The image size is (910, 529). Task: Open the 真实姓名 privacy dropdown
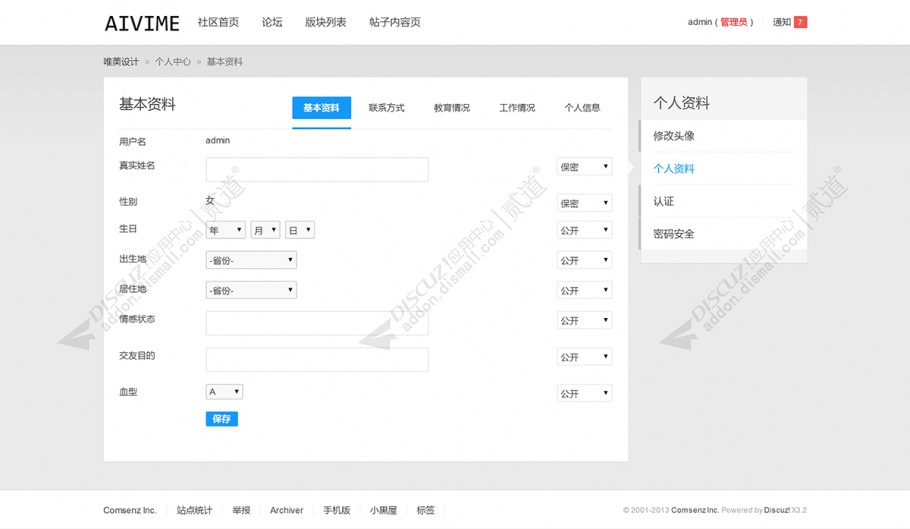[584, 167]
